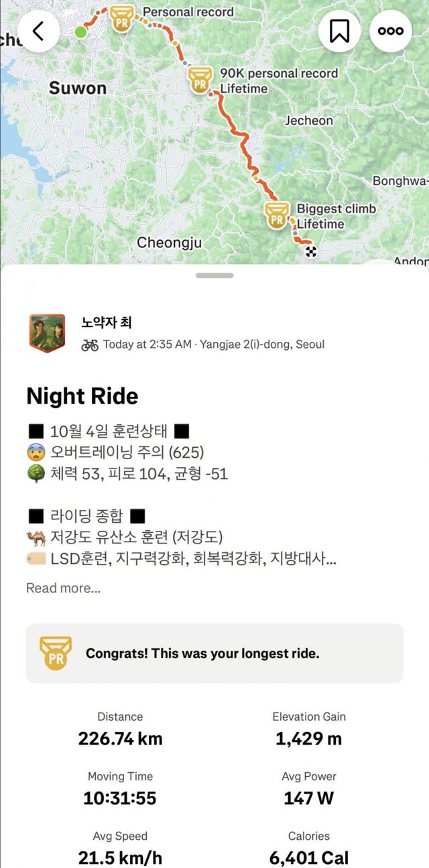
Task: Expand description with Read more
Action: click(63, 588)
